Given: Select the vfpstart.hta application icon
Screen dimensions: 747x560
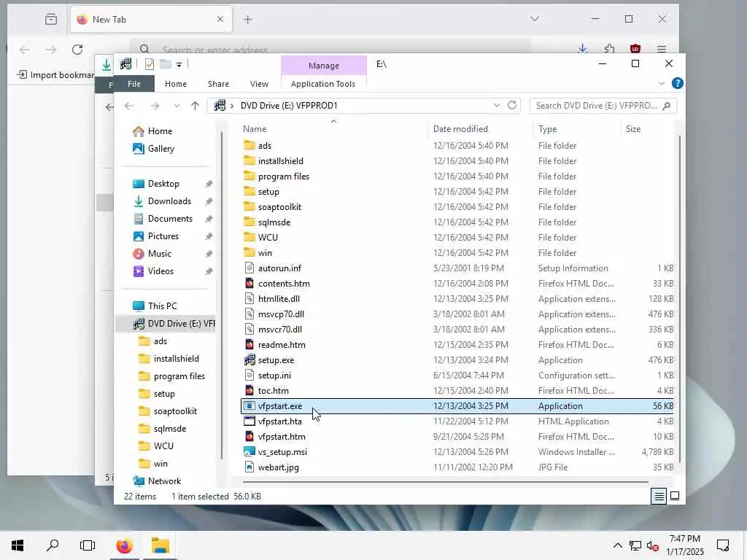Looking at the screenshot, I should point(249,421).
